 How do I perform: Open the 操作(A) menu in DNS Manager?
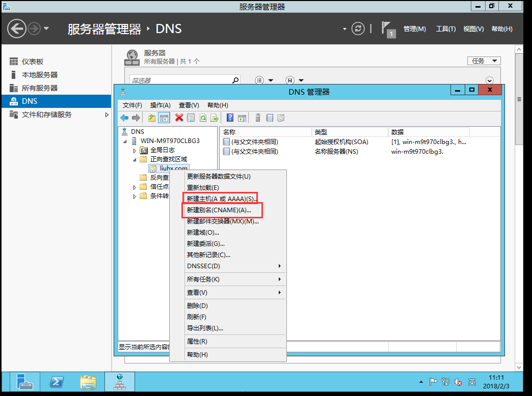click(160, 105)
